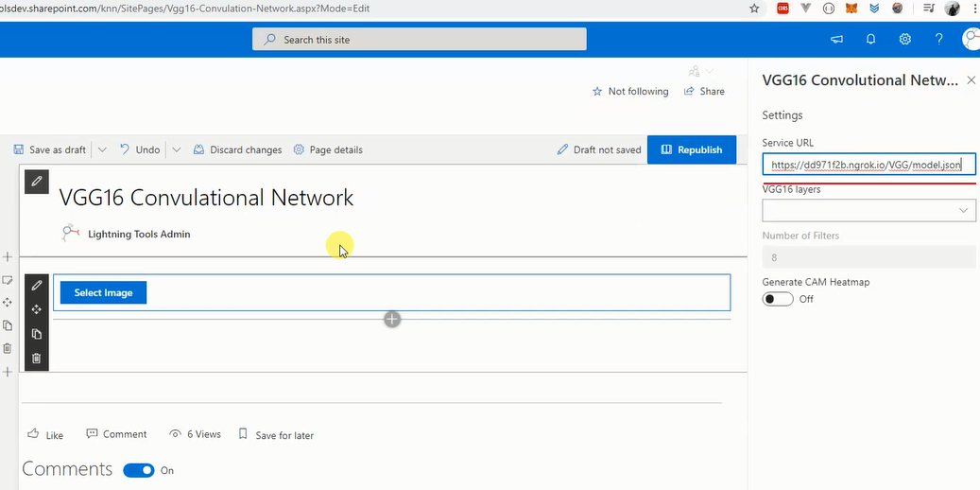Add new web part via plus circle
This screenshot has height=490, width=980.
[392, 319]
